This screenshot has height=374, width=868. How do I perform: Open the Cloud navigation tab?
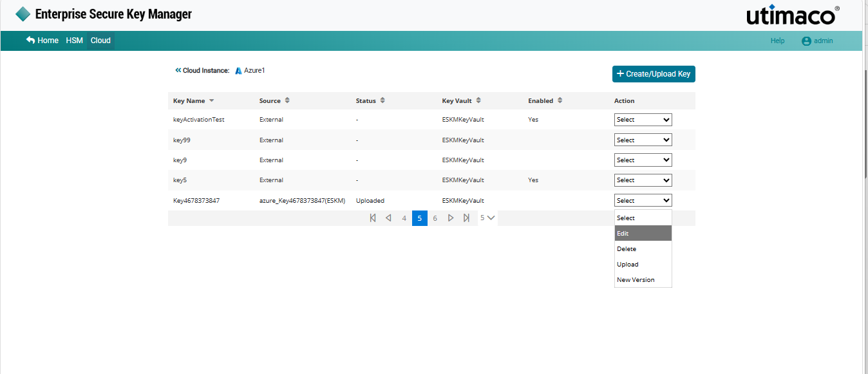[x=100, y=41]
